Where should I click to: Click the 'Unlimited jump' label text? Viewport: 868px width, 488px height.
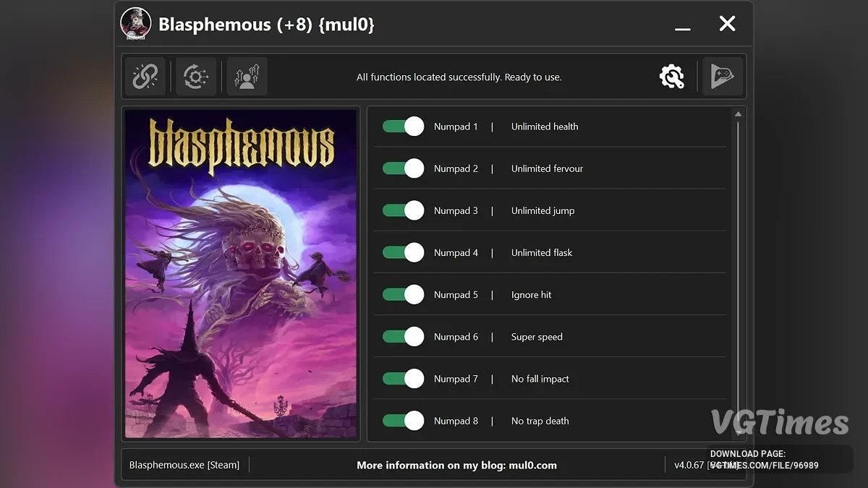542,210
